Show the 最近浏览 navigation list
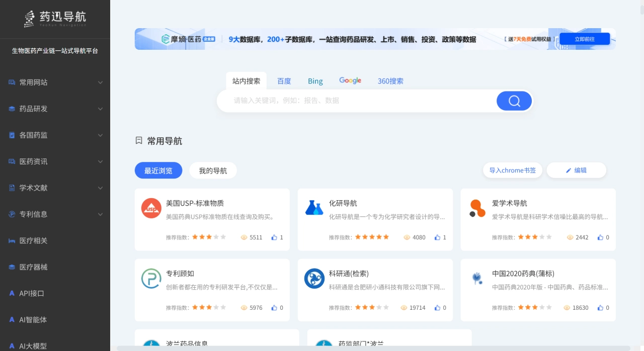This screenshot has width=644, height=351. pos(158,170)
